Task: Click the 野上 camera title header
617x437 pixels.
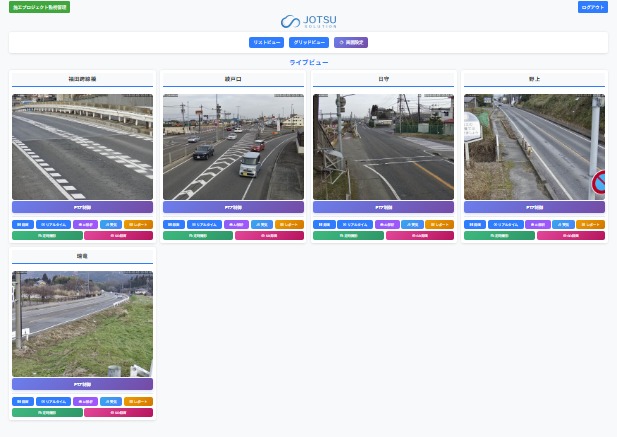Action: tap(535, 78)
